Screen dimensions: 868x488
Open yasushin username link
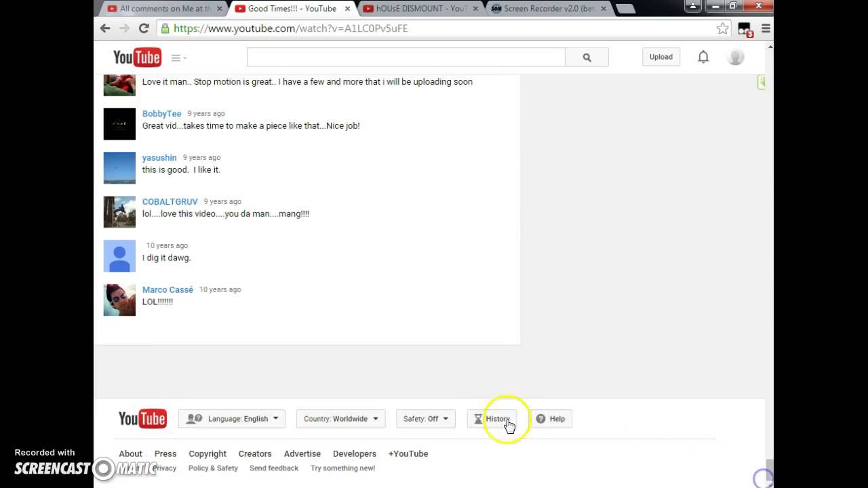pos(159,158)
